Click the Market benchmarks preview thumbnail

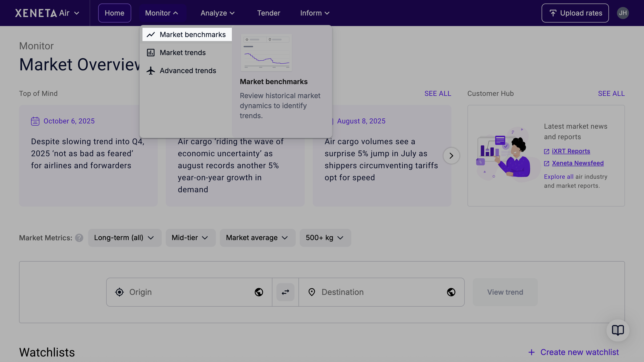click(266, 53)
